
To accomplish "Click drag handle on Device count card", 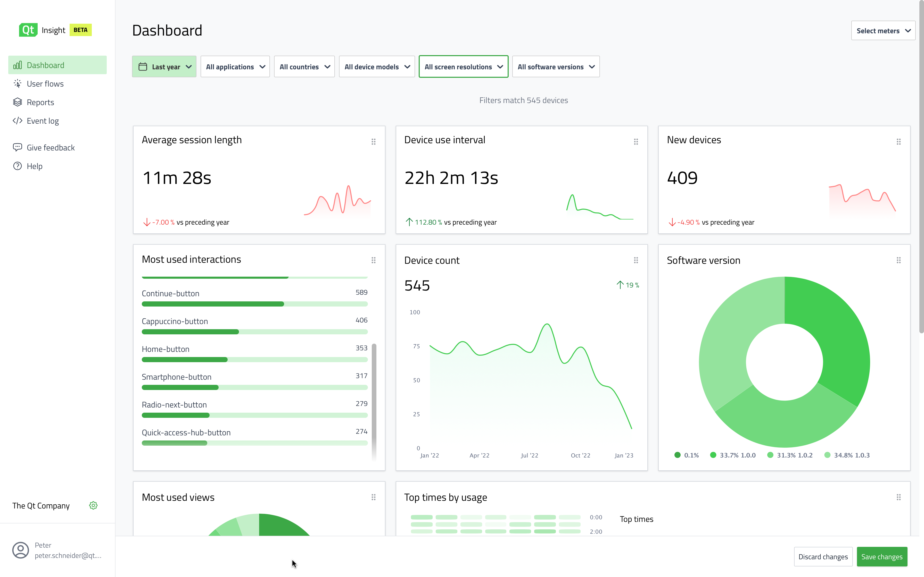I will pyautogui.click(x=636, y=260).
